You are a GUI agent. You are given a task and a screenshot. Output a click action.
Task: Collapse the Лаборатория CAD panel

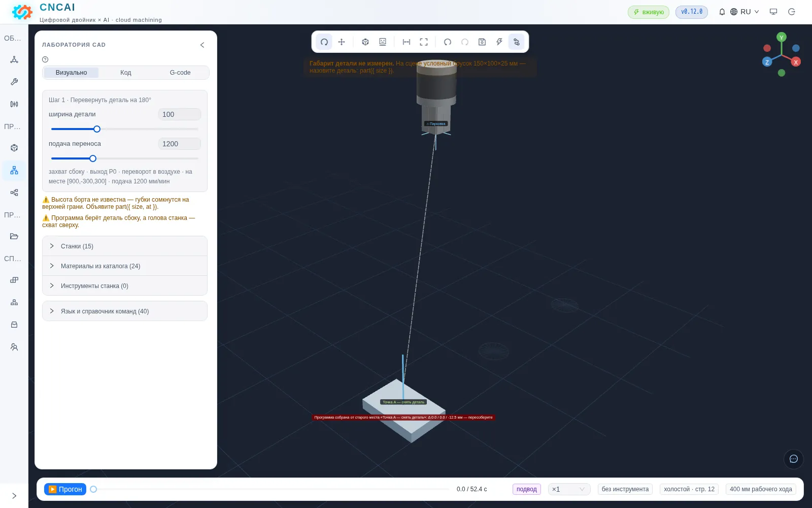[202, 45]
